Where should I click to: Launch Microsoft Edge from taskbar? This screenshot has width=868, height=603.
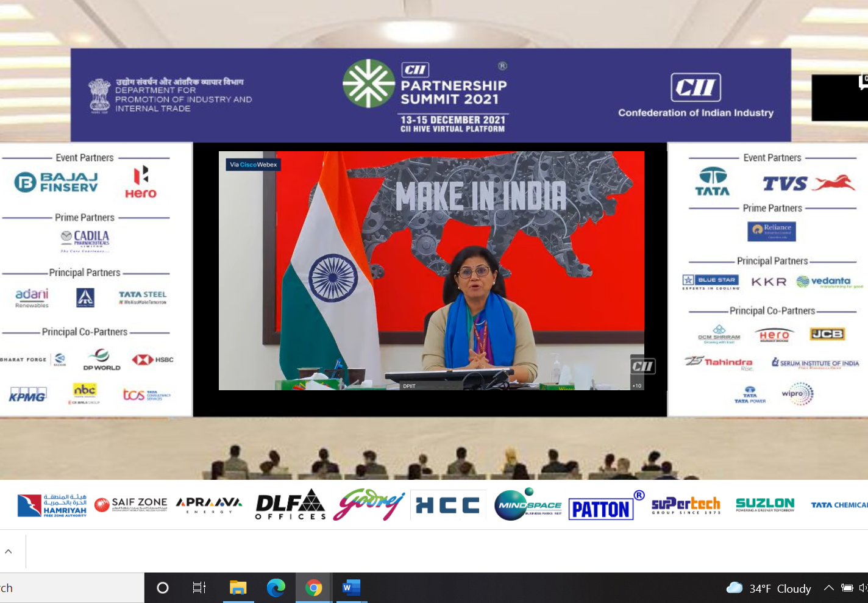point(276,588)
